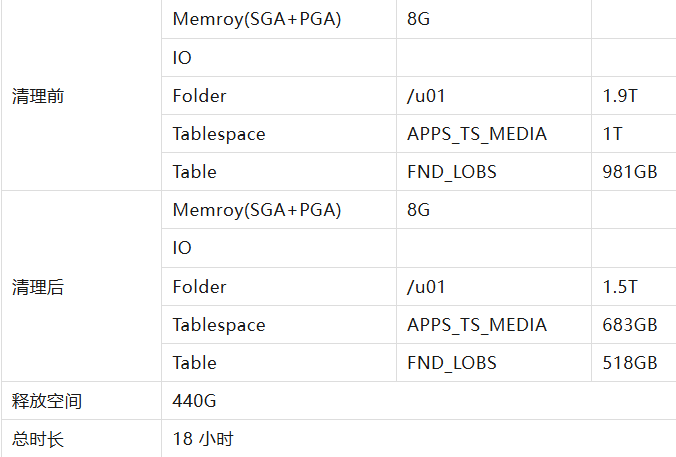The image size is (676, 457).
Task: Click Memroy(SGA+PGA) in the 清理前 section
Action: [257, 19]
